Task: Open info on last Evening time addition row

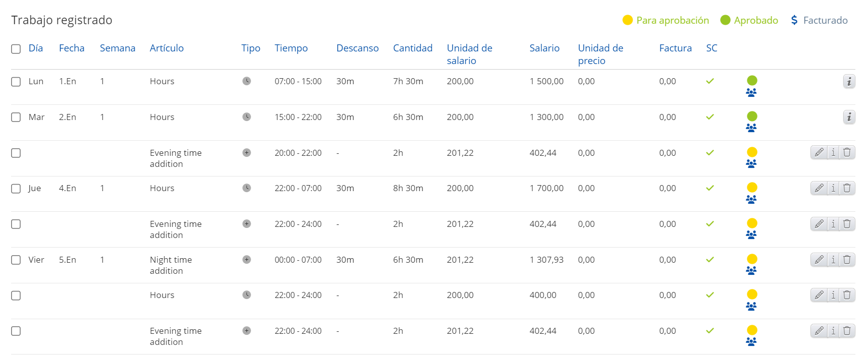Action: [833, 331]
